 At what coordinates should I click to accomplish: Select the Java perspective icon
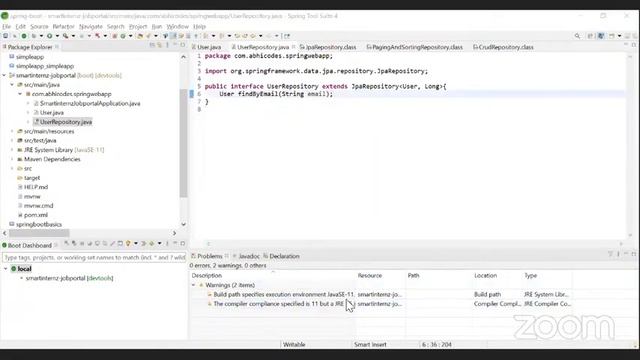click(x=601, y=36)
